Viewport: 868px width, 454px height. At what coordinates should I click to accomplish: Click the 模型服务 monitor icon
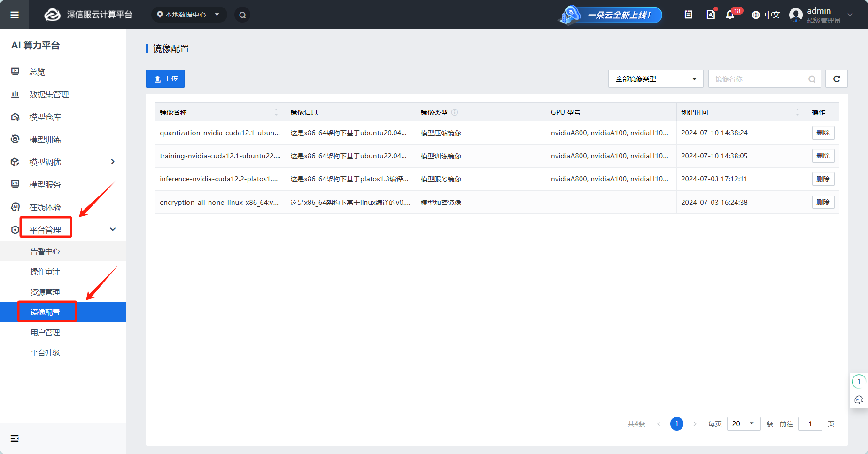[x=15, y=184]
